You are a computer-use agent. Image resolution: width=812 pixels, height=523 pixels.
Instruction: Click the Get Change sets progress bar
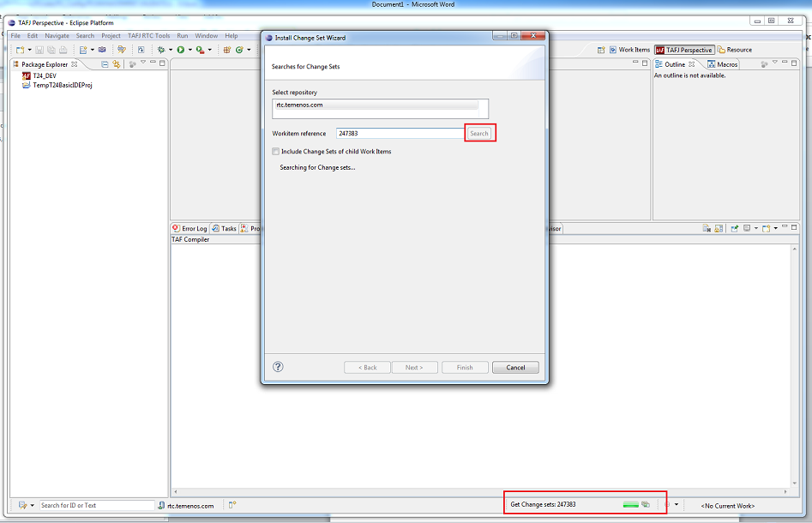tap(631, 504)
